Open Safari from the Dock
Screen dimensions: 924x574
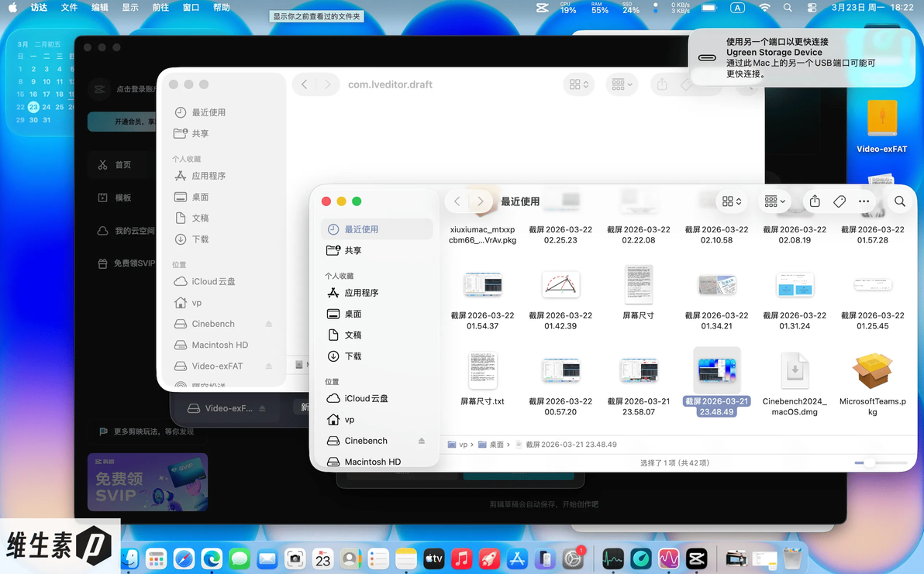pos(184,559)
